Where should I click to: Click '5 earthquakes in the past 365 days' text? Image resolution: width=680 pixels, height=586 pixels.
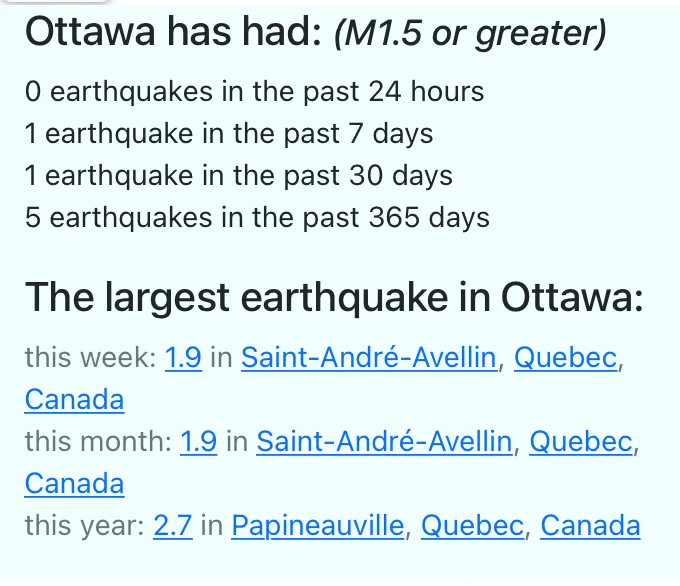pyautogui.click(x=257, y=217)
